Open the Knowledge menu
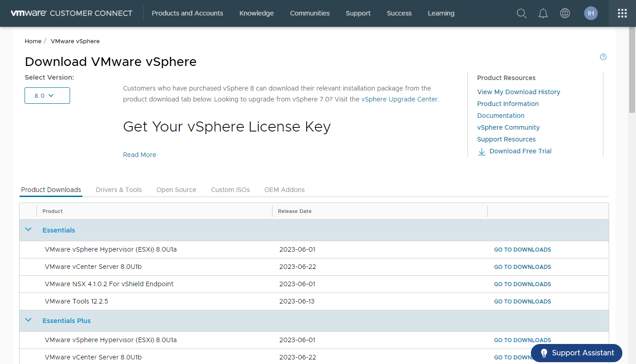 point(257,13)
